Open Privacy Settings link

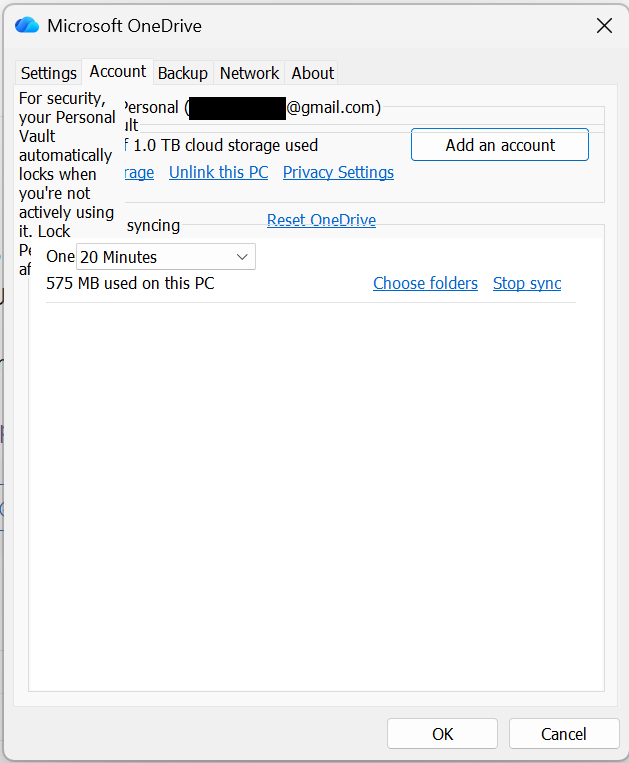coord(338,172)
